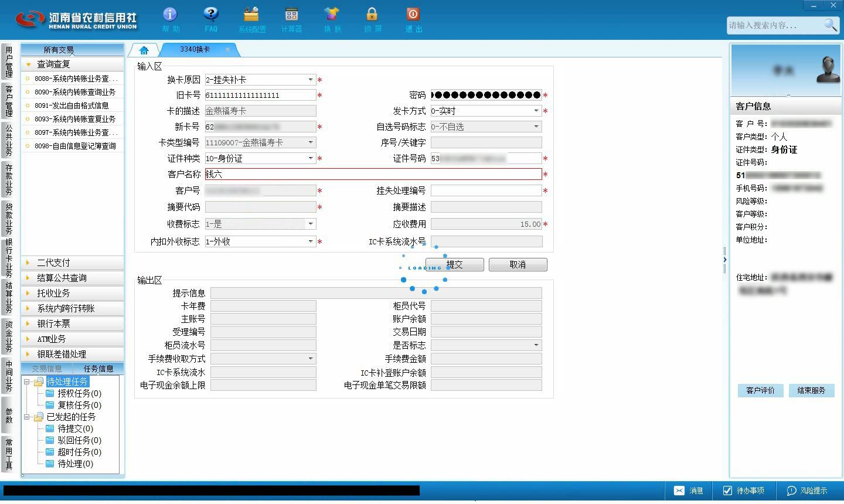Viewport: 844px width, 504px height.
Task: Select 贷款业务 side tab
Action: (9, 219)
